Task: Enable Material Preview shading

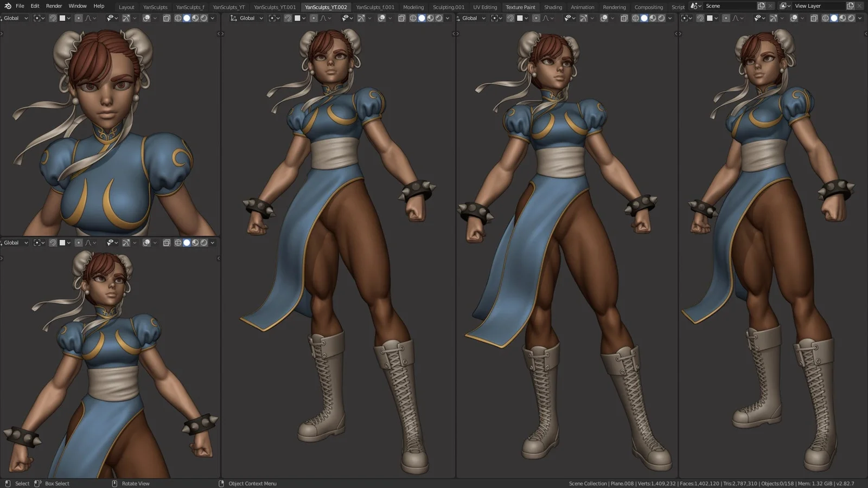Action: pyautogui.click(x=195, y=18)
